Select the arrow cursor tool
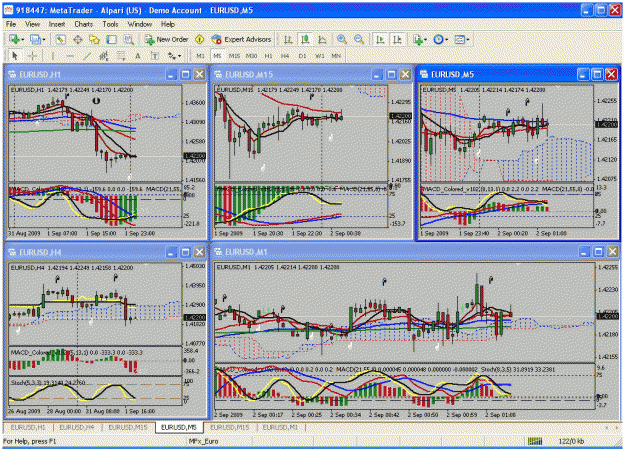The image size is (625, 449). point(15,56)
